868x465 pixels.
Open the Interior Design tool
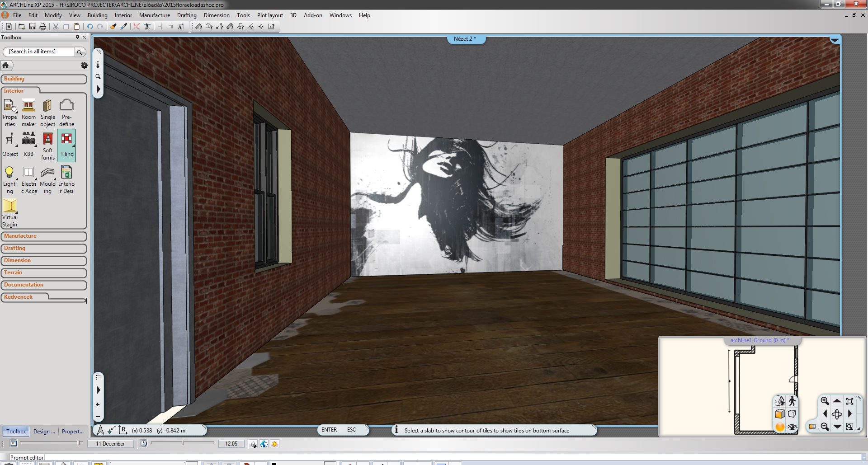click(66, 180)
